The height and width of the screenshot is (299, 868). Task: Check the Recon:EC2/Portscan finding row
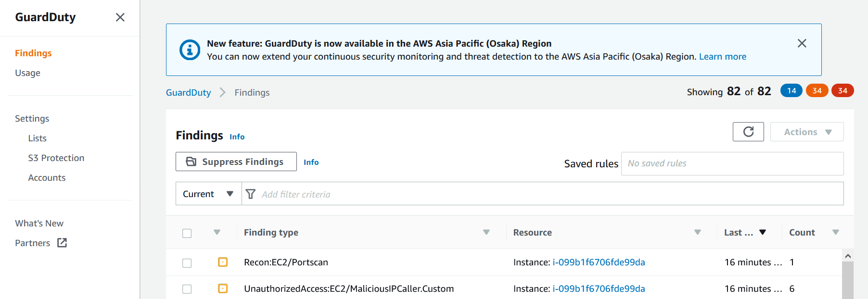187,263
